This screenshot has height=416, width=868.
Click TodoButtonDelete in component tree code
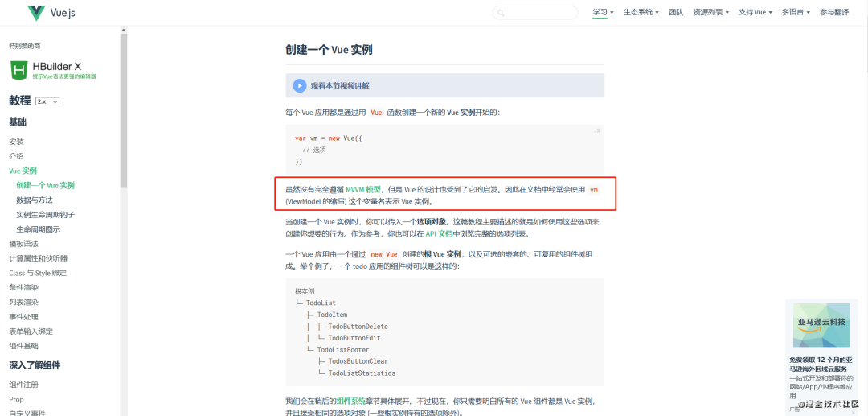click(358, 326)
